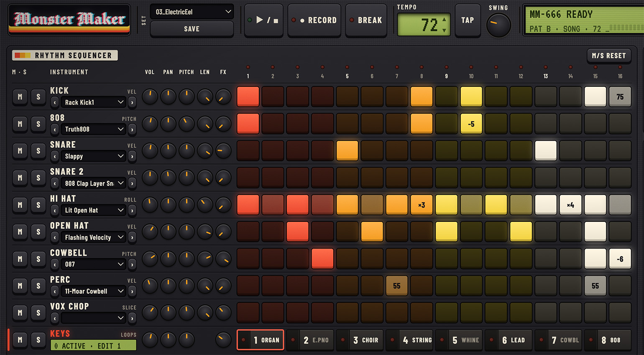
Task: Select the 6 LEAD keys loop
Action: (x=509, y=340)
